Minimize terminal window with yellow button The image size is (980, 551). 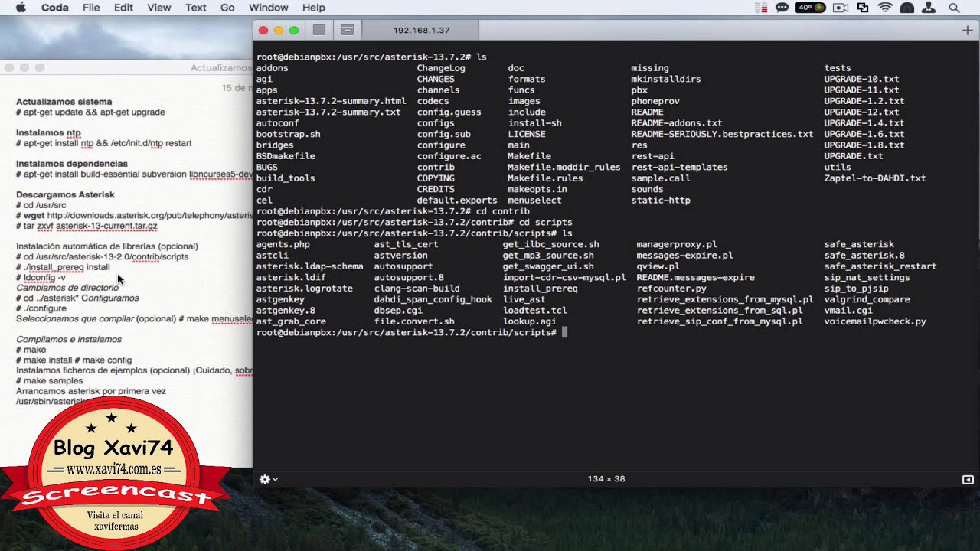(279, 30)
